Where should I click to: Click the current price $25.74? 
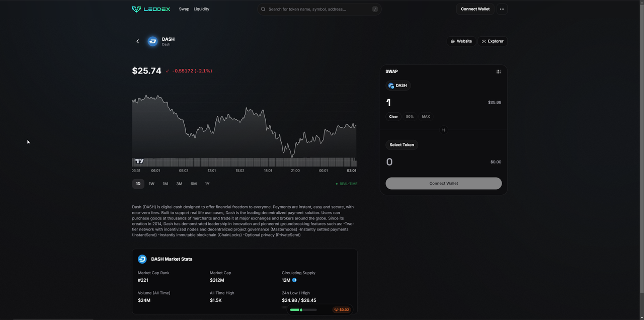click(x=146, y=71)
